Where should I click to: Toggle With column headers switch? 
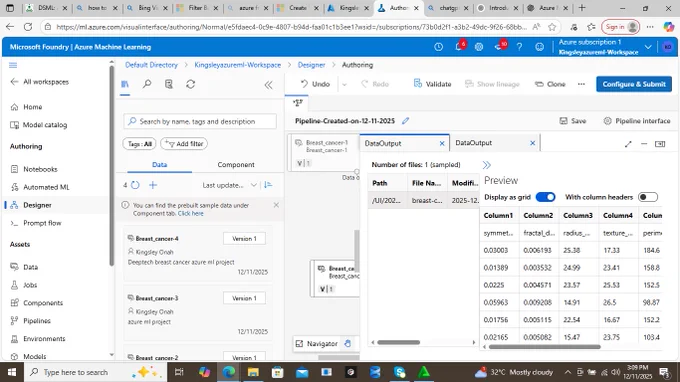point(648,197)
